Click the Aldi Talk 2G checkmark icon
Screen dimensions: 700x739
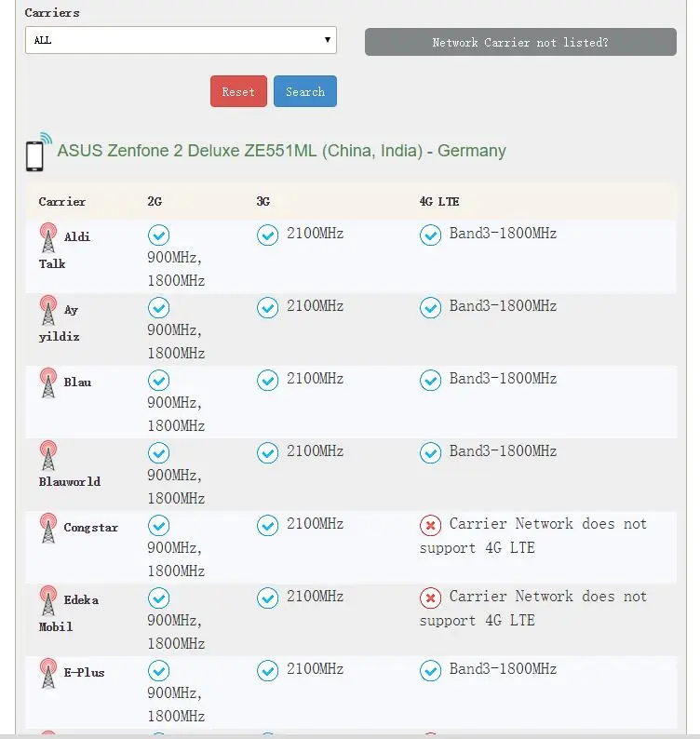tap(159, 235)
